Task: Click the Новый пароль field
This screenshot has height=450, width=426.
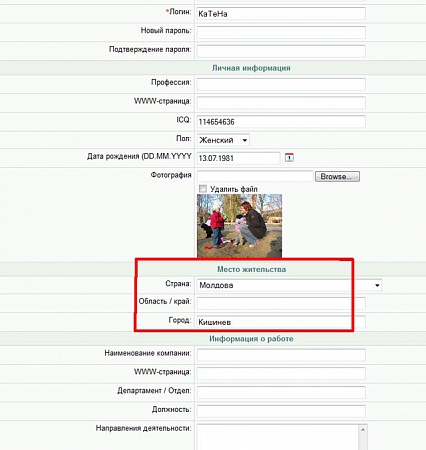Action: click(x=281, y=32)
